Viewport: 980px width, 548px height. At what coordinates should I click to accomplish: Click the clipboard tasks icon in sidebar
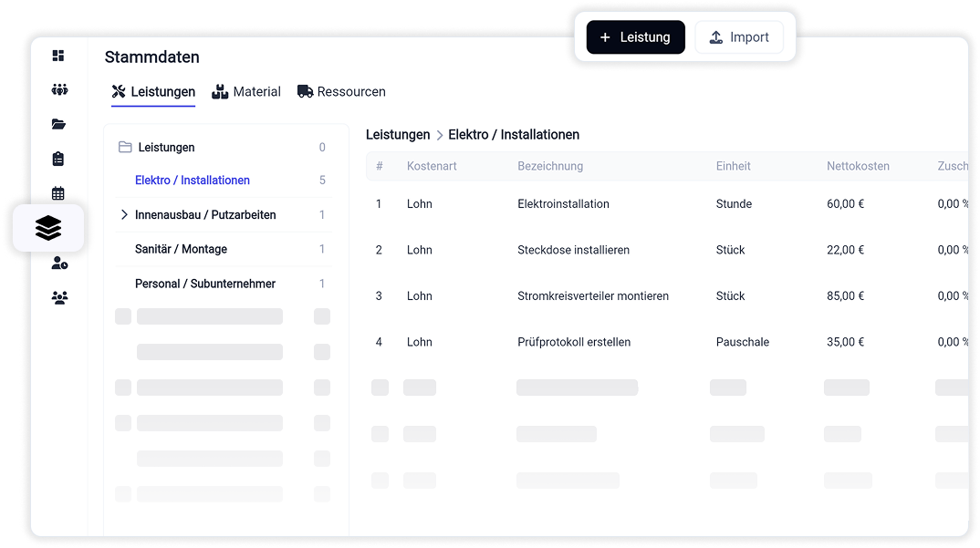pos(58,159)
